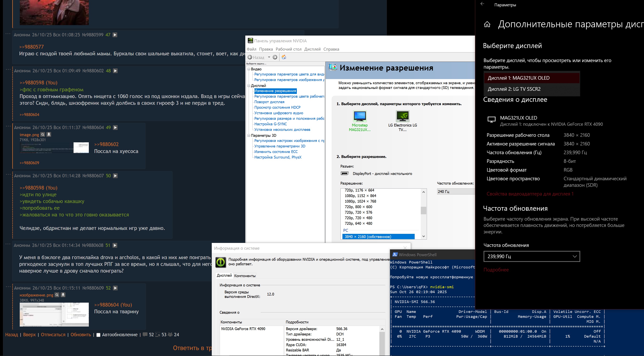The width and height of the screenshot is (644, 356).
Task: Open Свойства видеоадаптера для дисплея 1 link
Action: click(x=530, y=194)
